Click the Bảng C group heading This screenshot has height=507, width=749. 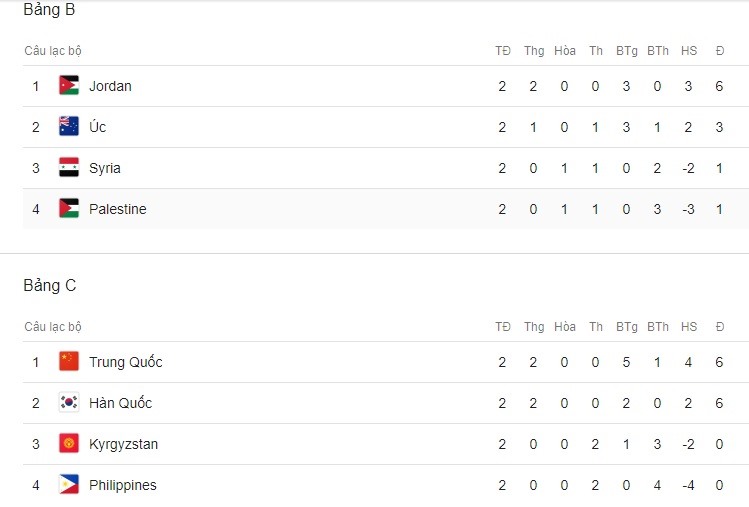tap(50, 285)
